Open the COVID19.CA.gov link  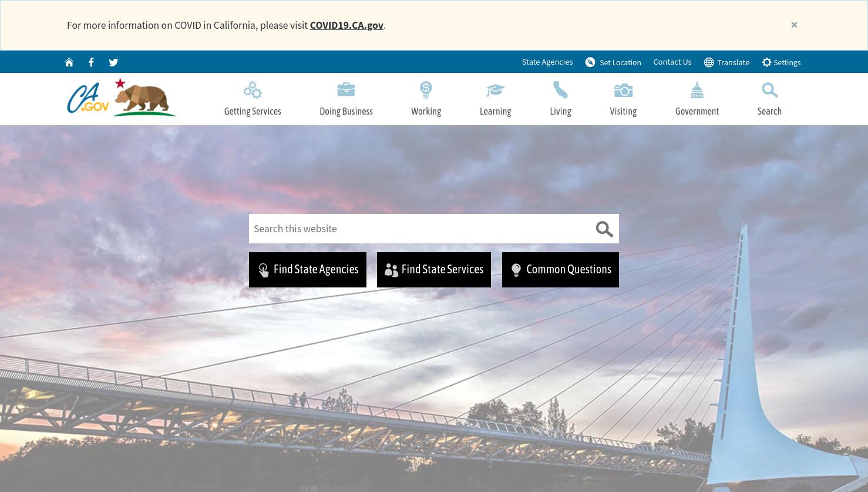346,25
